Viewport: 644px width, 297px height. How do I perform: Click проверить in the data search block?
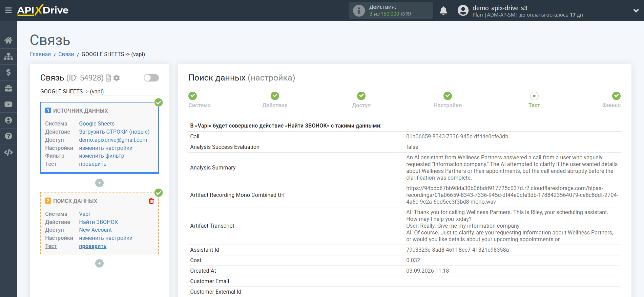(92, 246)
